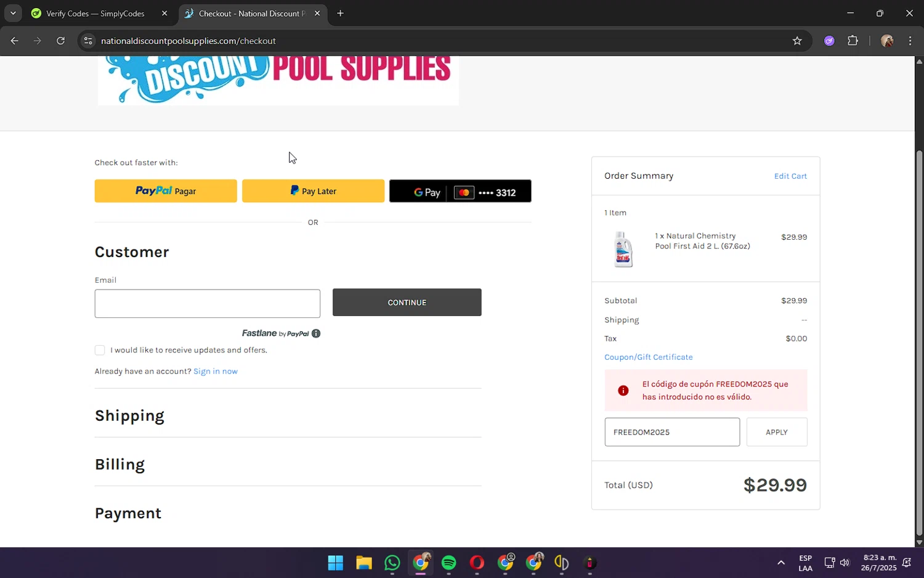This screenshot has height=578, width=924.
Task: Open the notifications bell icon
Action: pyautogui.click(x=907, y=563)
